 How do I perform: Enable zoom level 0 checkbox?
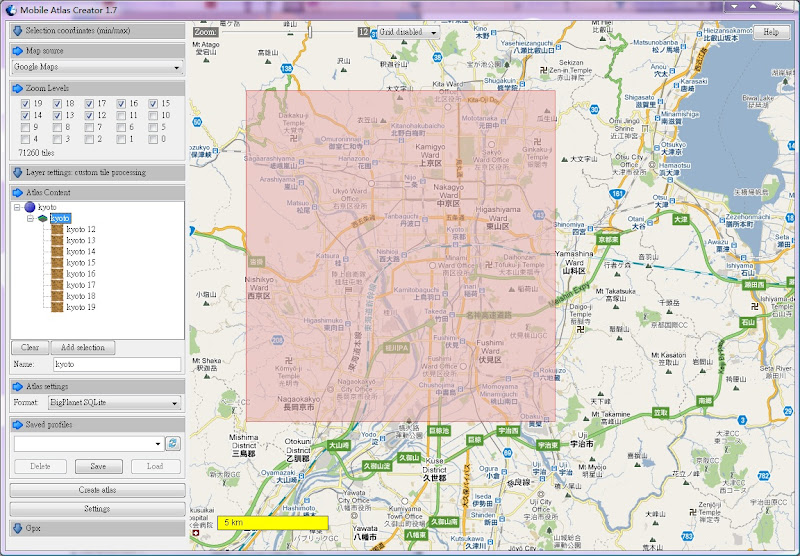(153, 139)
